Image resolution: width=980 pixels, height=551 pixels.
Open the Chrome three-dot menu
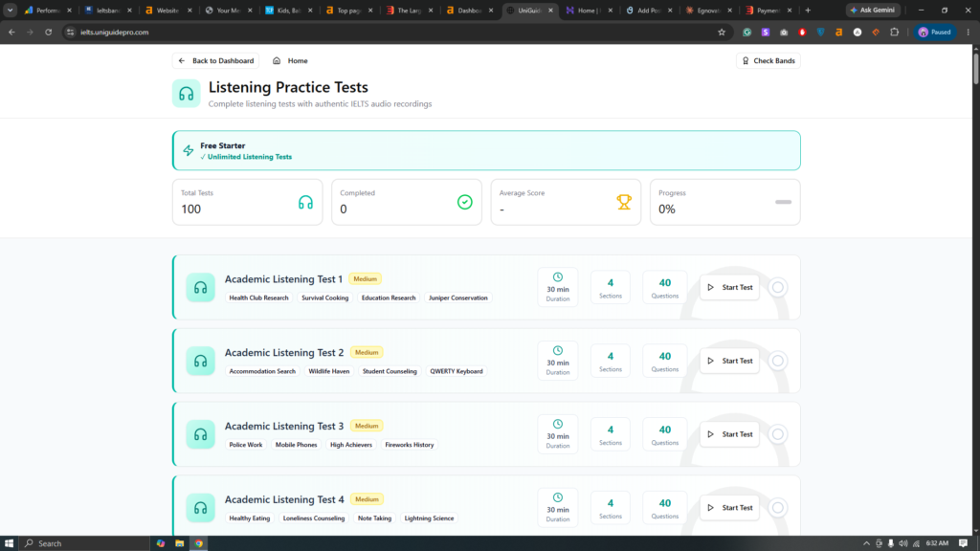[969, 32]
